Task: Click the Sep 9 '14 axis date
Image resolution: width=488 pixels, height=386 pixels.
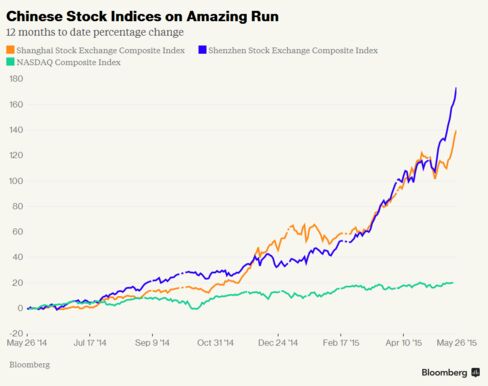Action: (152, 343)
